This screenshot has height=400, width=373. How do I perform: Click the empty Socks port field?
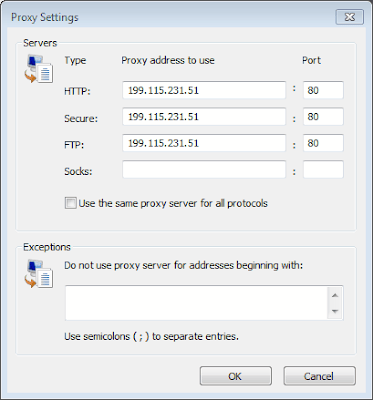click(323, 169)
